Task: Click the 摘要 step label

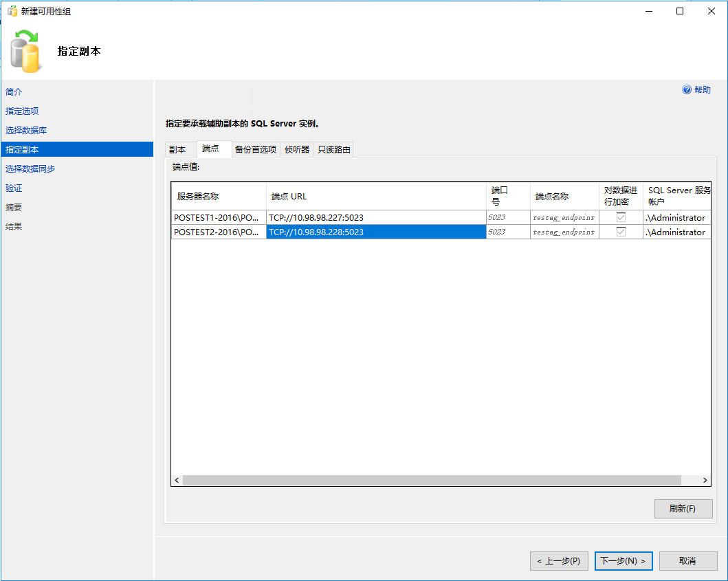Action: tap(14, 207)
